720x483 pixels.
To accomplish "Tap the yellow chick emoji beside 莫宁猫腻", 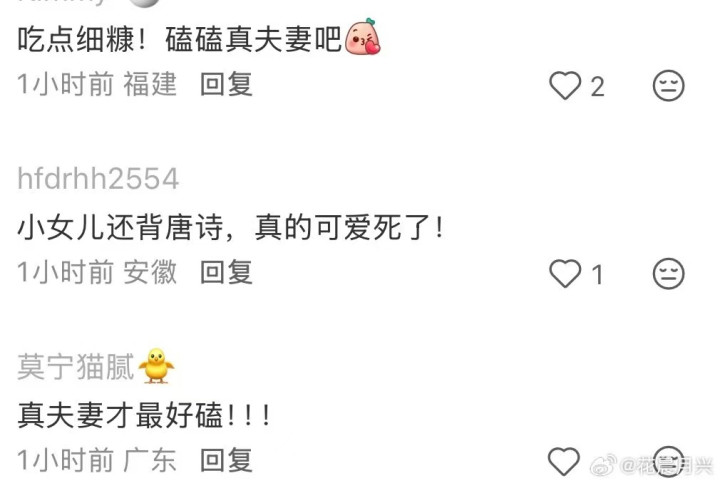I will click(x=157, y=366).
